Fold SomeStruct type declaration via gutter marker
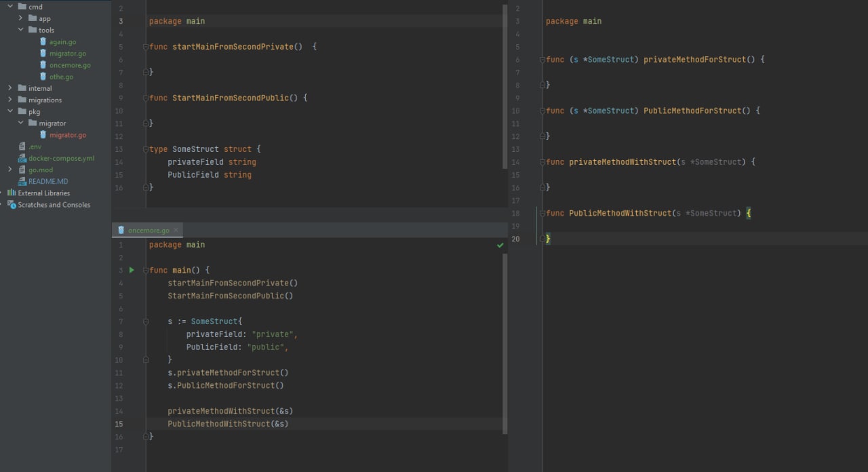The height and width of the screenshot is (472, 868). click(146, 149)
